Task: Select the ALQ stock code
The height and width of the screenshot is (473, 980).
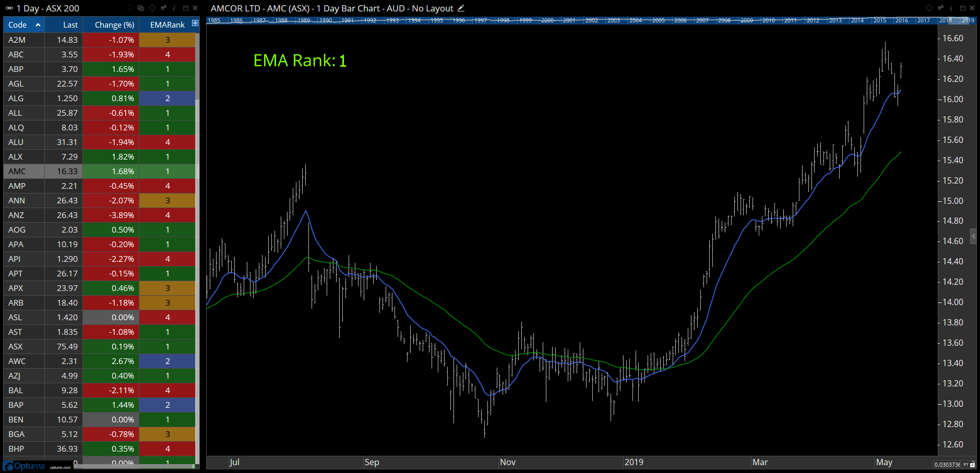Action: [16, 127]
